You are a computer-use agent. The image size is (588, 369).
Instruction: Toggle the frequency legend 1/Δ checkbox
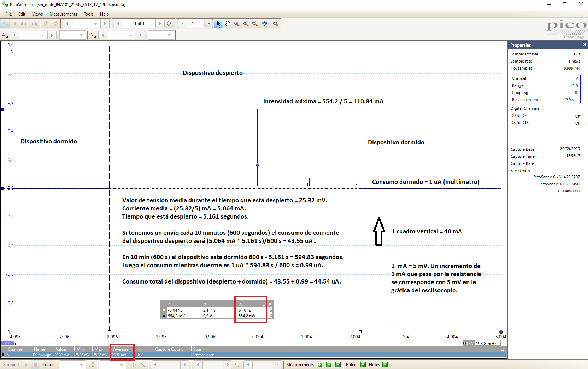coord(464,343)
